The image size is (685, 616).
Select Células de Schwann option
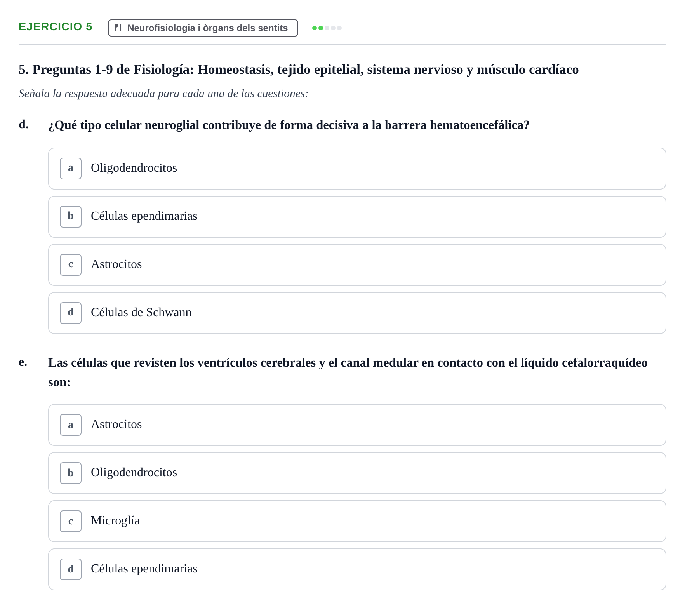(x=357, y=313)
